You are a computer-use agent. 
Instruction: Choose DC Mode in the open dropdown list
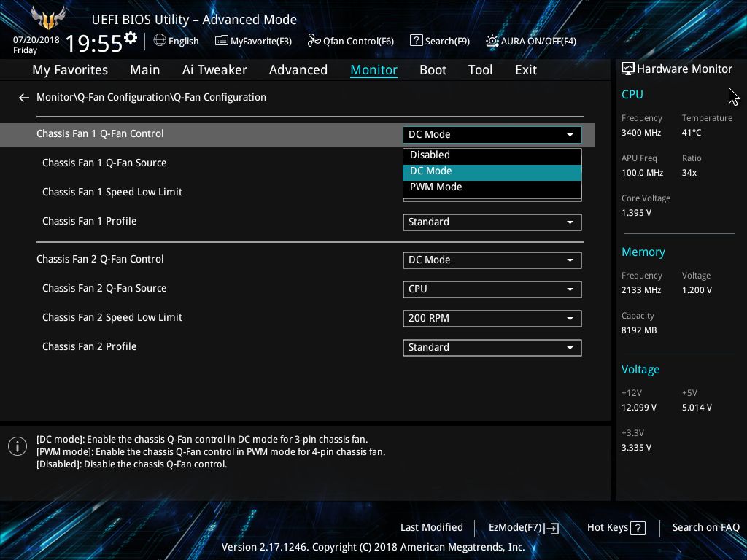[492, 171]
